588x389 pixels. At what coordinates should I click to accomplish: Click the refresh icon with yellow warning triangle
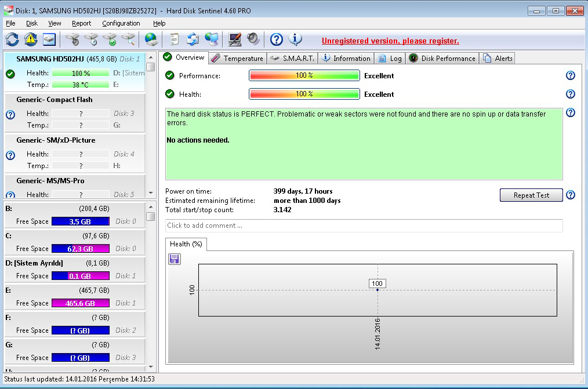pyautogui.click(x=31, y=39)
